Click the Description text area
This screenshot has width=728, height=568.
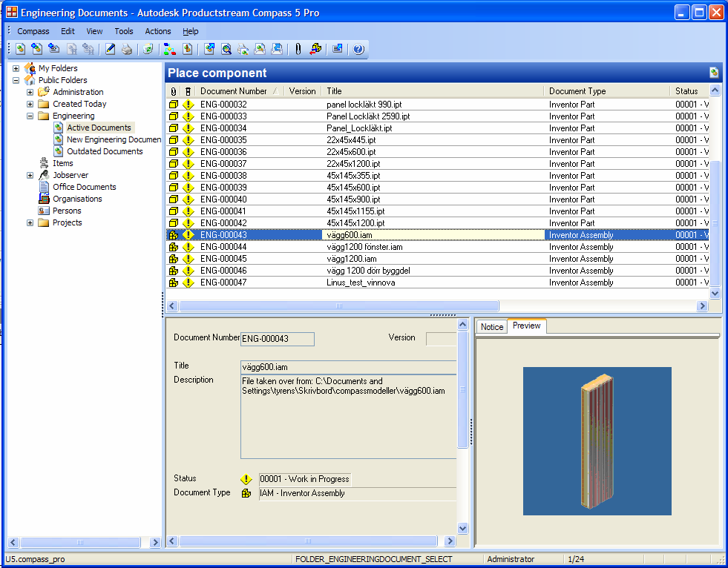pos(348,417)
